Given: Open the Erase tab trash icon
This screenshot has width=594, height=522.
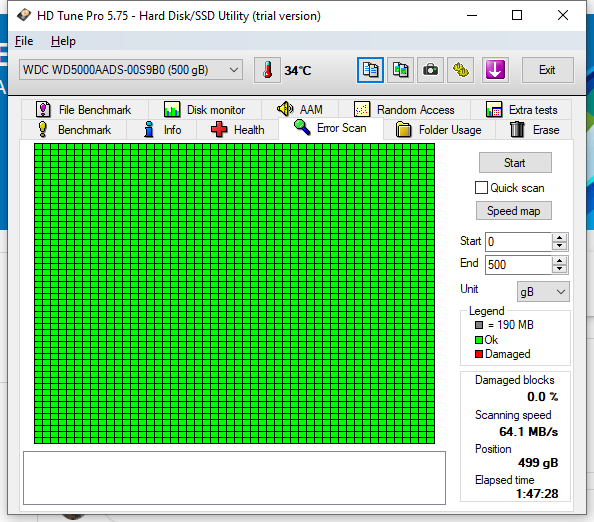Looking at the screenshot, I should click(517, 130).
